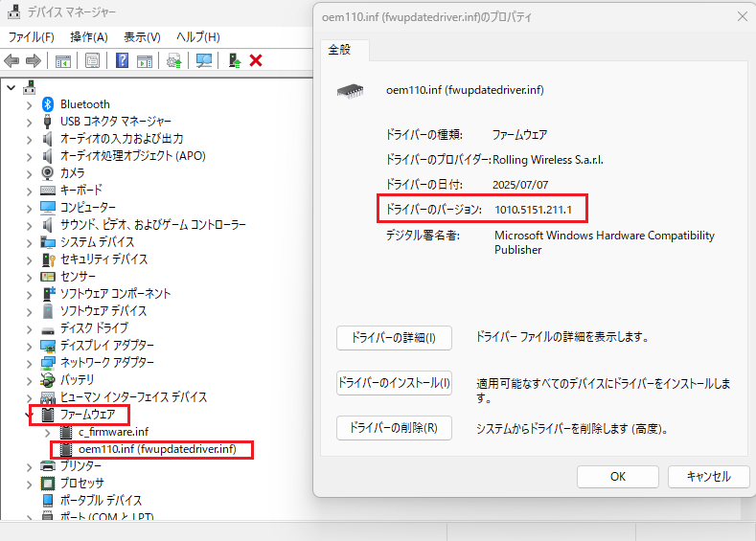This screenshot has width=756, height=541.
Task: Expand the ネットワーク アダプター node
Action: [31, 363]
